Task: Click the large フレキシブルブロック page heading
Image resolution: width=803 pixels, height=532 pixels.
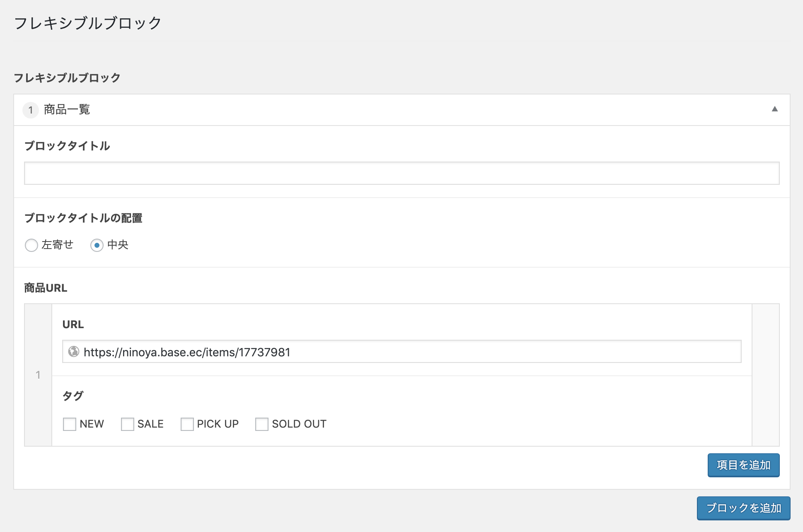Action: pyautogui.click(x=87, y=23)
